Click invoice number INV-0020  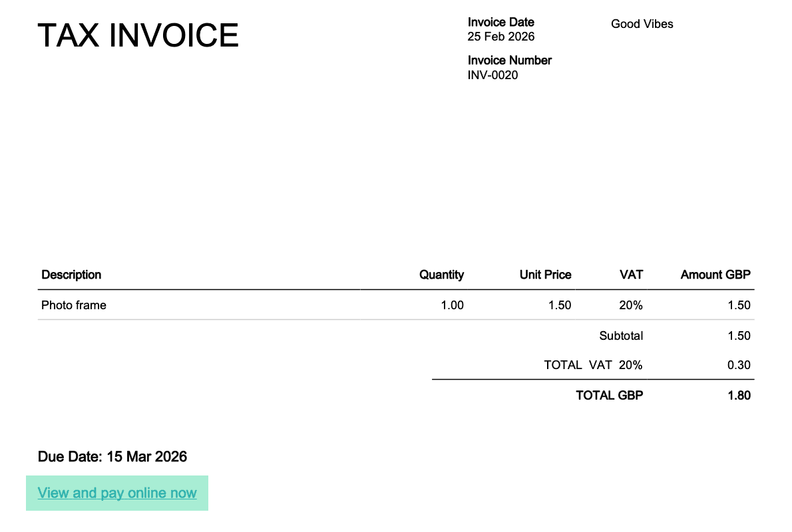(x=493, y=75)
